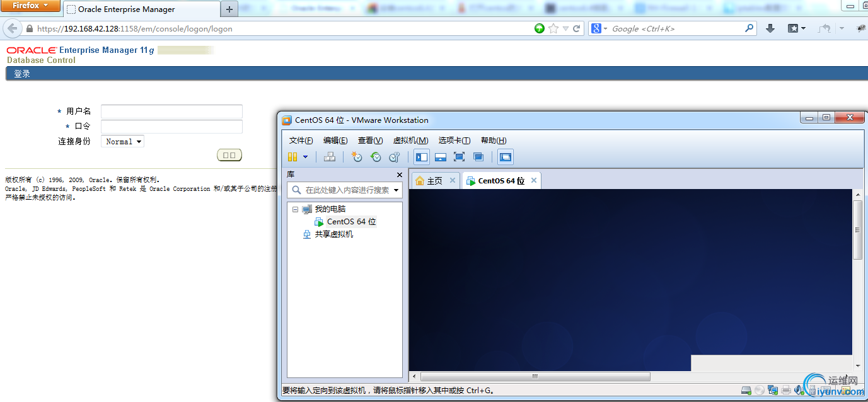Click the printer status icon in VMware
The height and width of the screenshot is (402, 868).
(x=786, y=390)
